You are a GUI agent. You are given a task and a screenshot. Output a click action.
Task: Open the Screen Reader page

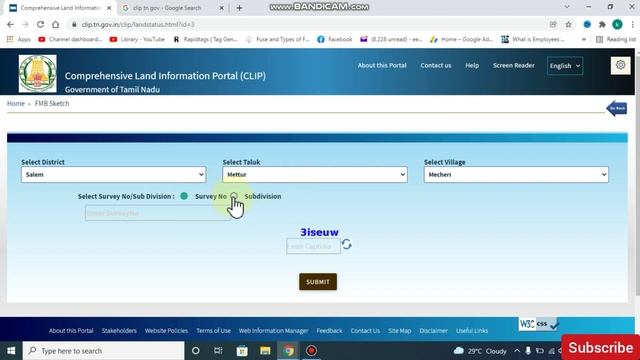pyautogui.click(x=513, y=65)
